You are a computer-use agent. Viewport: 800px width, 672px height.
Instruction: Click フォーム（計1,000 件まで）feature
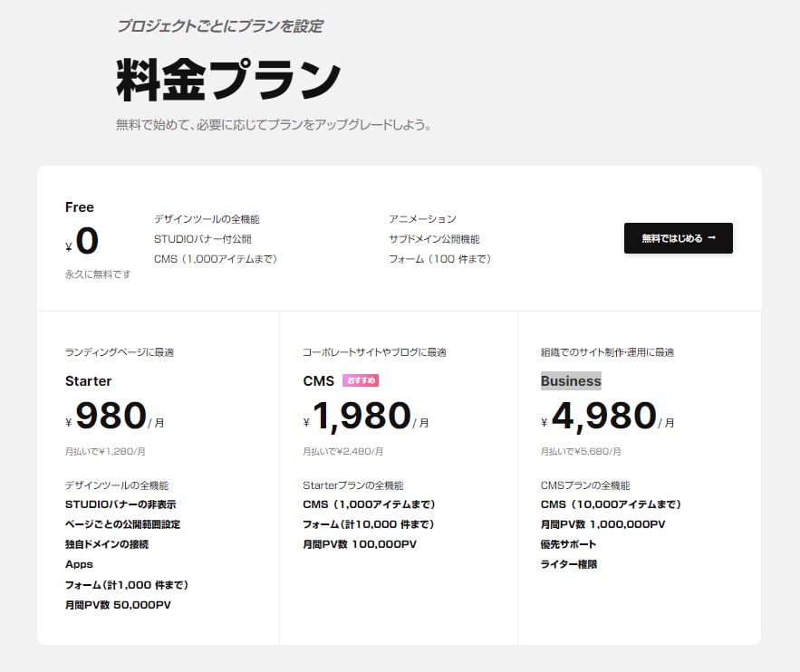click(127, 585)
